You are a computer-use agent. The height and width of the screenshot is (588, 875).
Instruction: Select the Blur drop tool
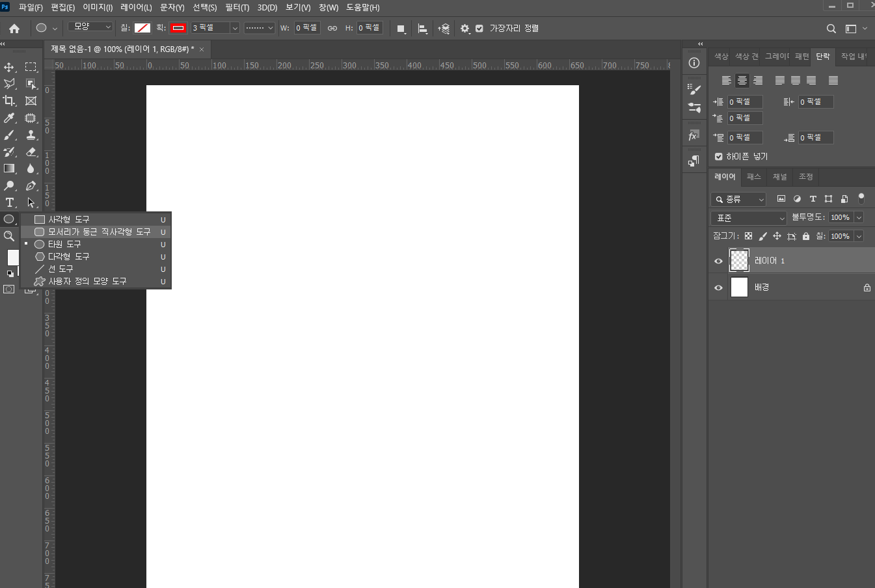31,168
